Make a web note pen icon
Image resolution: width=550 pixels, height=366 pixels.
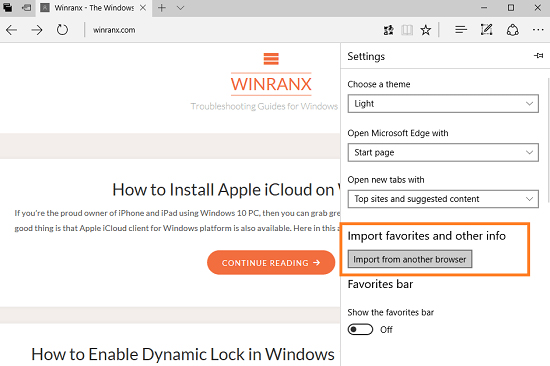tap(487, 30)
